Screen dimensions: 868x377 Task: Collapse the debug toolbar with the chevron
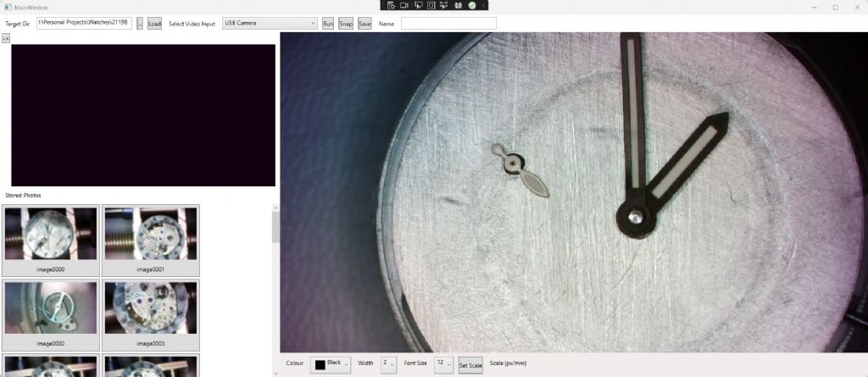484,5
